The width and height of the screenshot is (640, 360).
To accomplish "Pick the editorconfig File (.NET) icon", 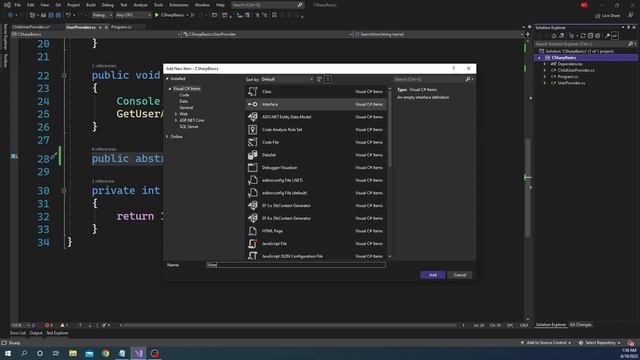I will point(253,180).
